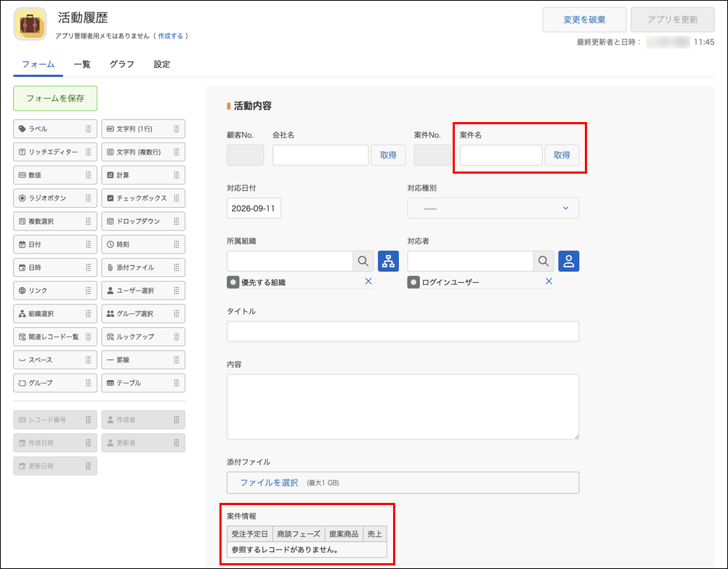Image resolution: width=728 pixels, height=569 pixels.
Task: Select the 組織選択 field item
Action: click(x=55, y=313)
